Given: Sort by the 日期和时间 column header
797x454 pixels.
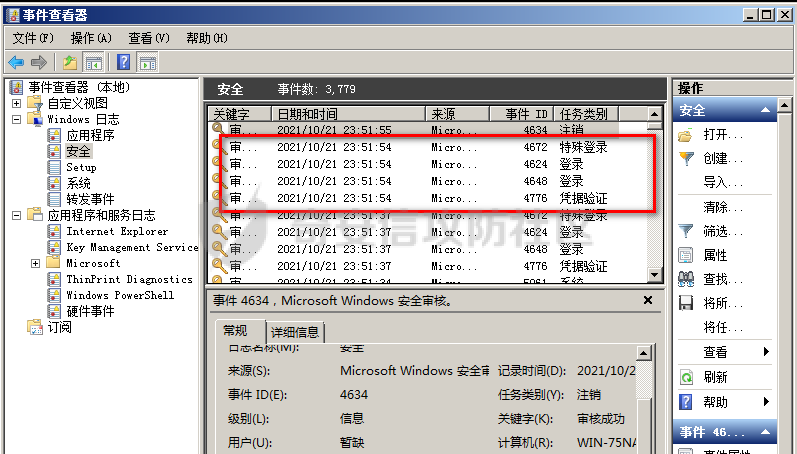Looking at the screenshot, I should 349,114.
